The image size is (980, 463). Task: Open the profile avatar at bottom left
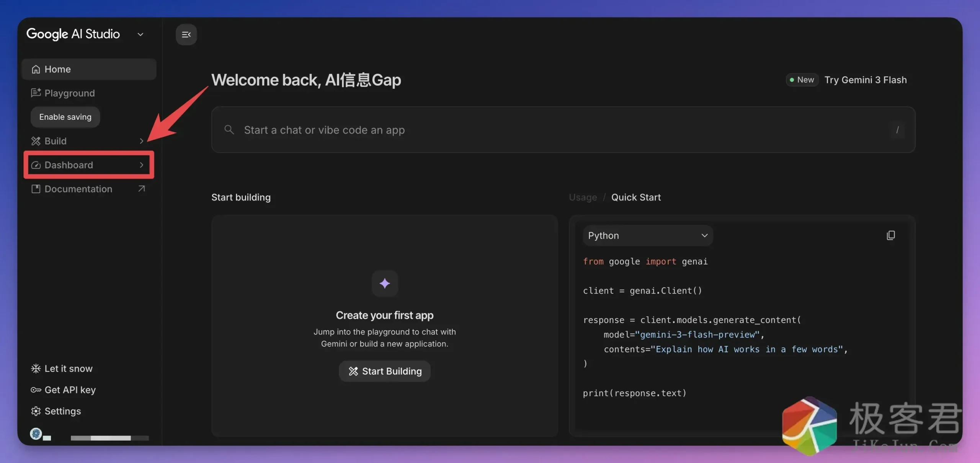click(x=36, y=434)
